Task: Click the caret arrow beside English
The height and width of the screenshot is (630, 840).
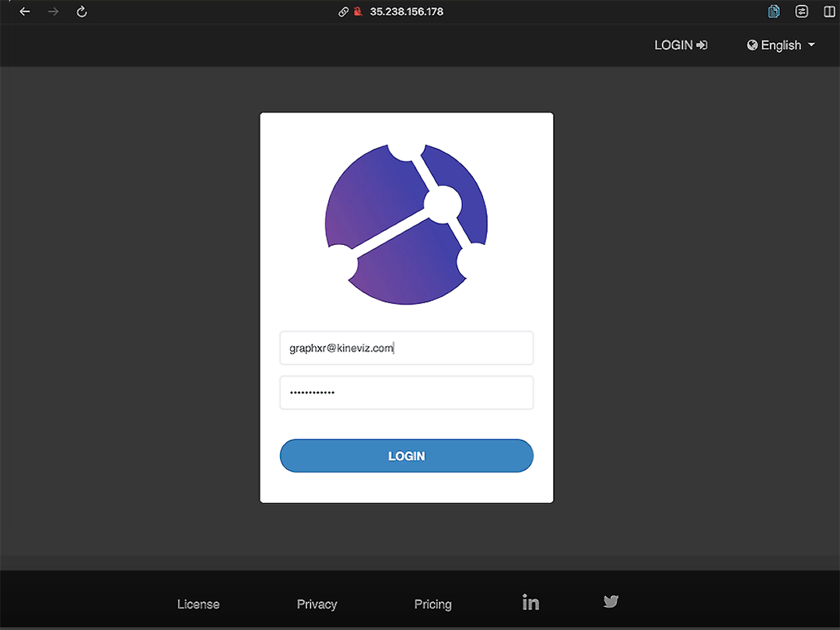Action: point(811,45)
